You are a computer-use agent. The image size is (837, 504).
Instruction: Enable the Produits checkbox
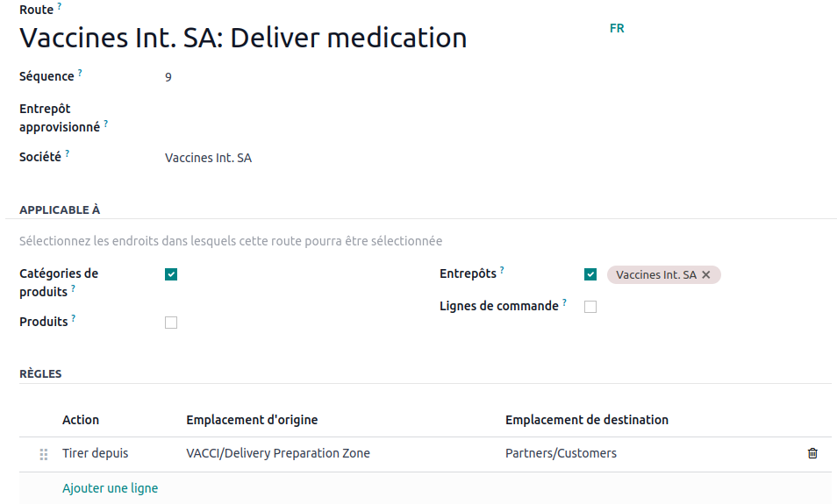click(171, 323)
